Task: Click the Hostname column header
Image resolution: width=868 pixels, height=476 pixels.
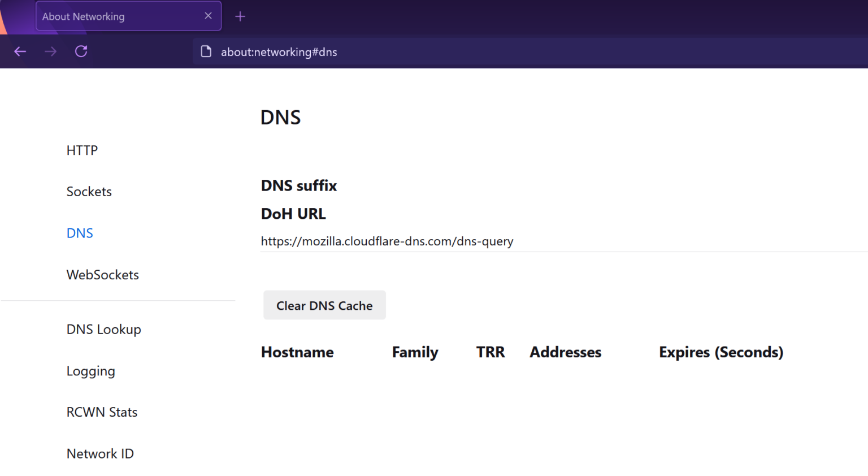Action: tap(297, 352)
